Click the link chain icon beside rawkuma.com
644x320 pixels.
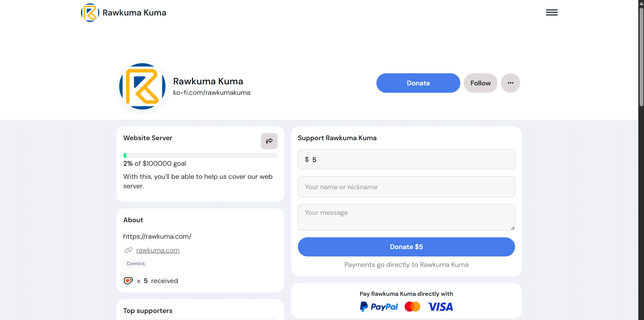pyautogui.click(x=129, y=250)
